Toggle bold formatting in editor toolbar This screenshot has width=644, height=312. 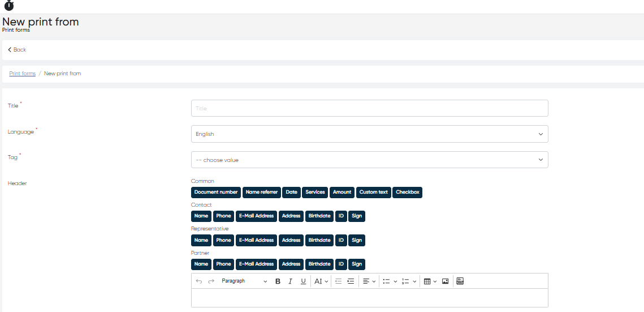click(278, 281)
